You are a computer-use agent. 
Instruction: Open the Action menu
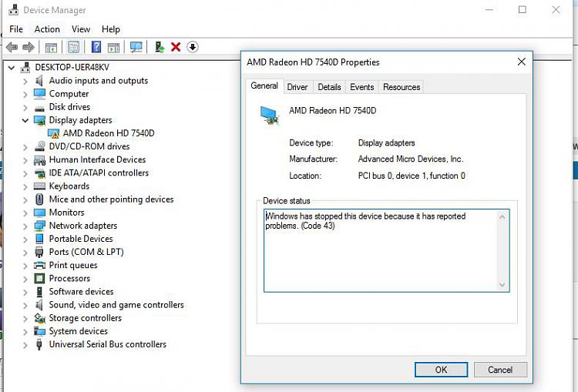[x=47, y=29]
